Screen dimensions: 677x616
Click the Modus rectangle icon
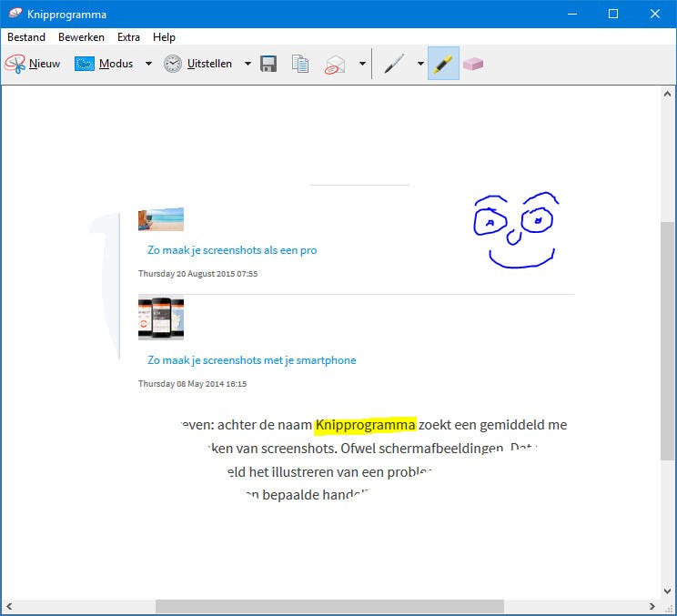[85, 64]
